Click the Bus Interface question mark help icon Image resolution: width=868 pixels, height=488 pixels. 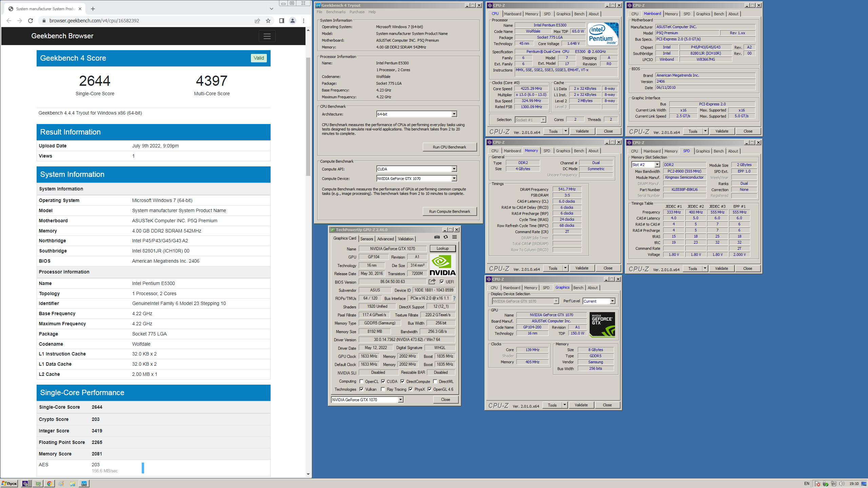454,298
